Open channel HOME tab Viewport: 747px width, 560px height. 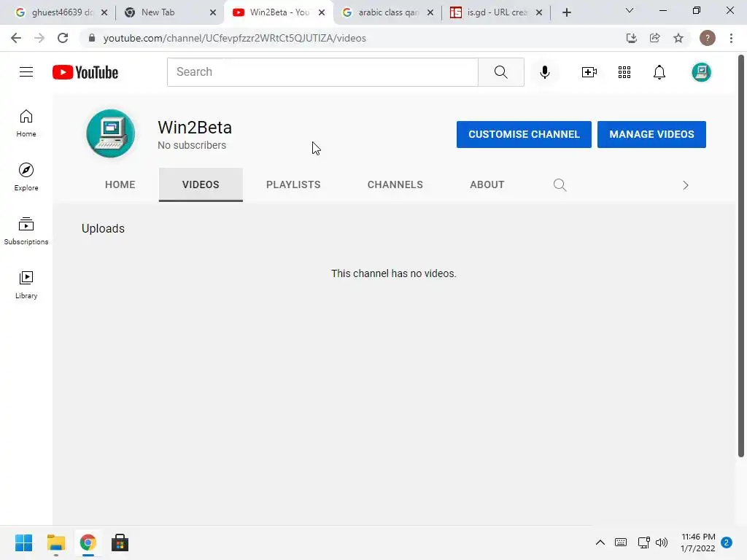(x=120, y=184)
